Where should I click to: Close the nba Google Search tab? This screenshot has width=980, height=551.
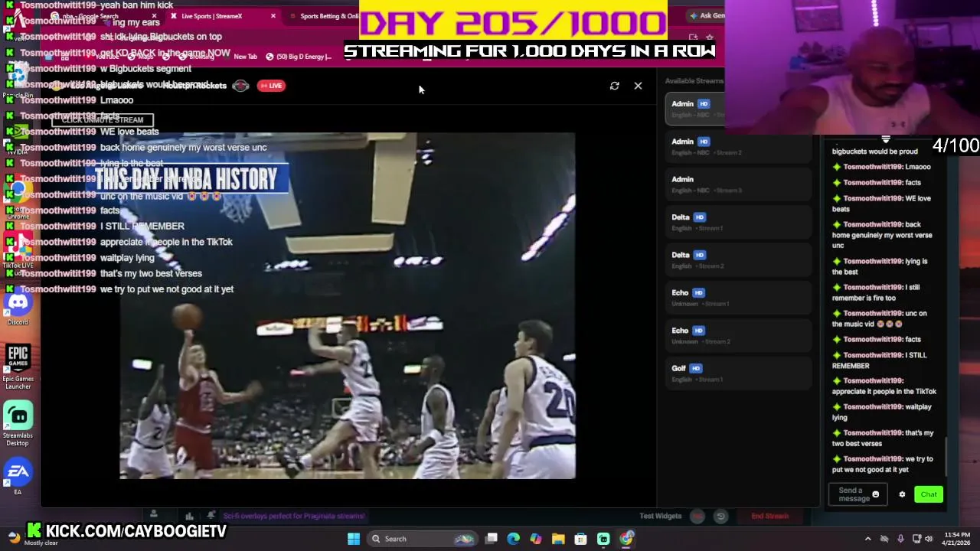pos(155,16)
